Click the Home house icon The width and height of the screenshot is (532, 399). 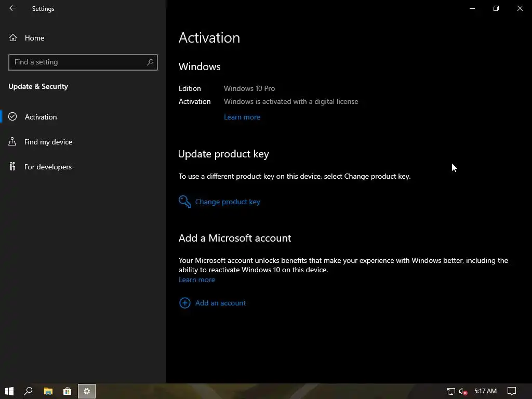13,37
